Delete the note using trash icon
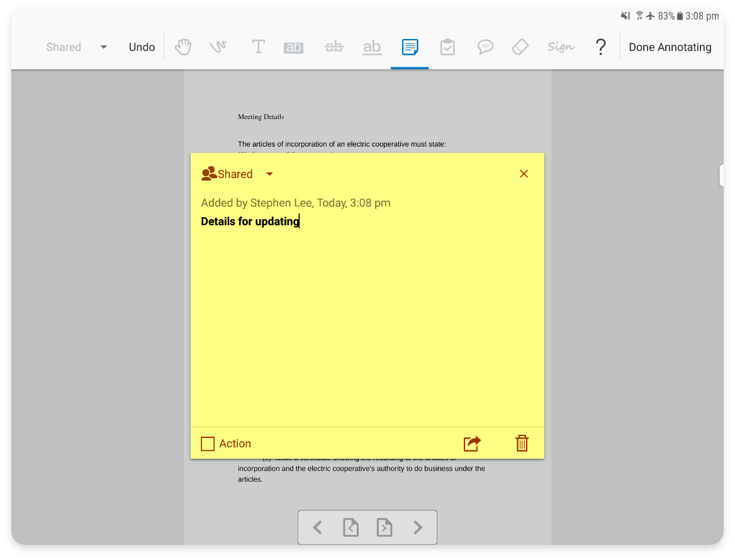 click(522, 444)
